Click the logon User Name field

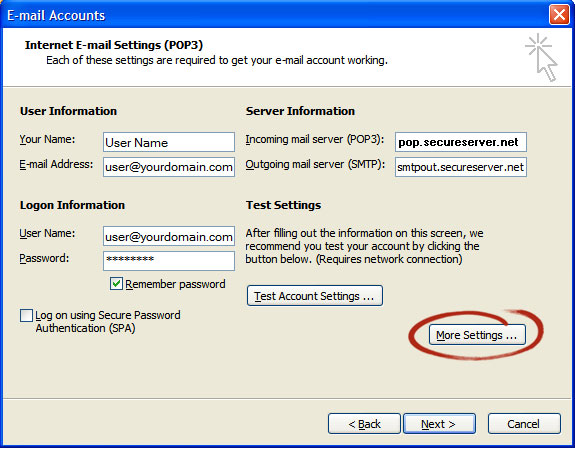(x=169, y=236)
